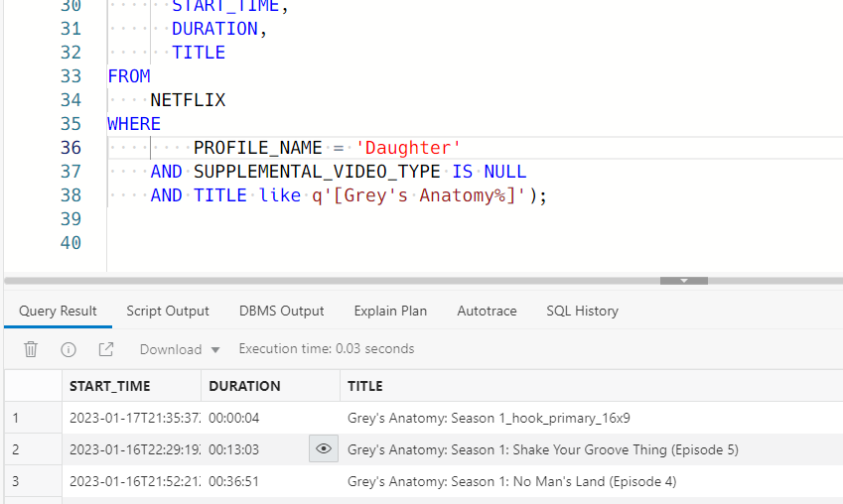This screenshot has height=504, width=843.
Task: Click start time 2023-01-17T21:35:37 cell
Action: pyautogui.click(x=134, y=418)
